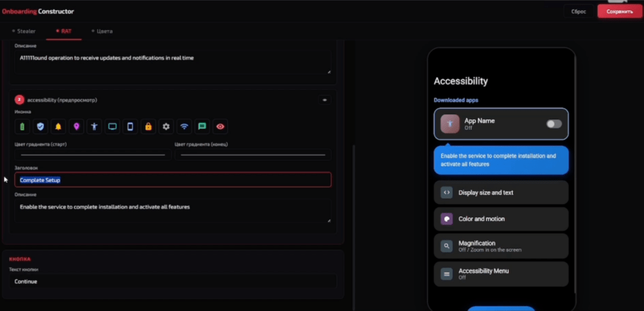Open the gradient start color picker
The height and width of the screenshot is (311, 644).
(93, 155)
